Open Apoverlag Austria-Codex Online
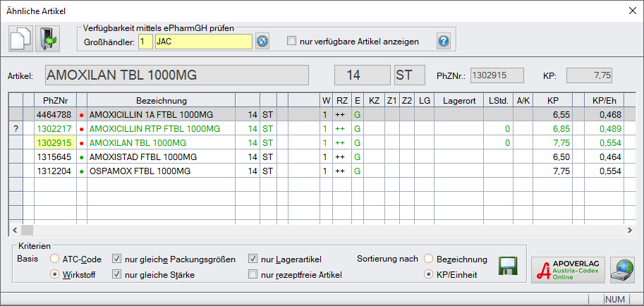644x306 pixels. (x=568, y=270)
